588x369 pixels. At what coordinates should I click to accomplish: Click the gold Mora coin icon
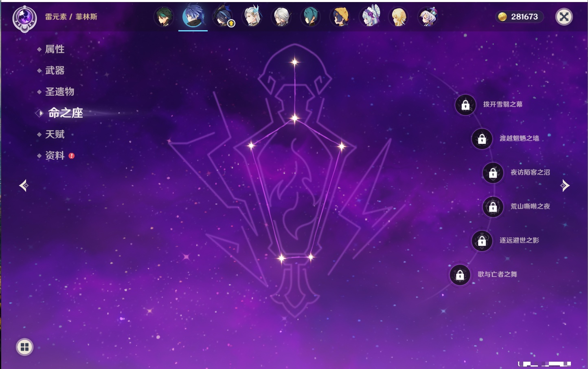502,17
